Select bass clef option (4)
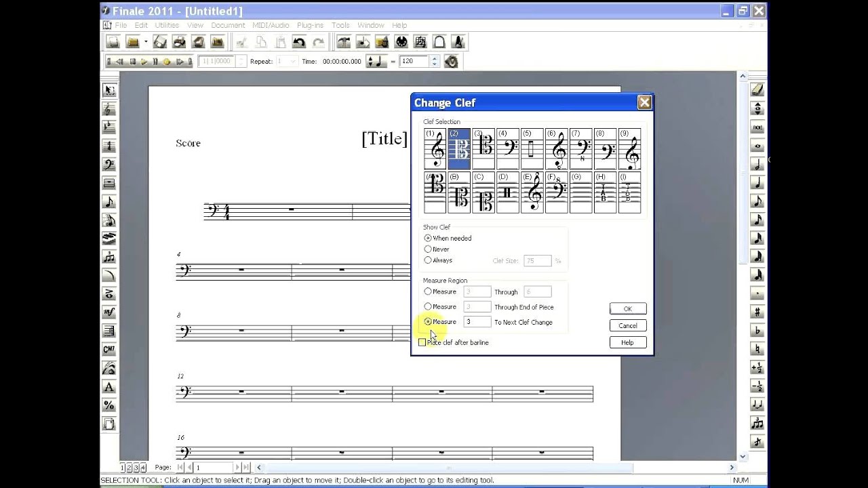Screen dimensions: 868x488 pos(508,148)
